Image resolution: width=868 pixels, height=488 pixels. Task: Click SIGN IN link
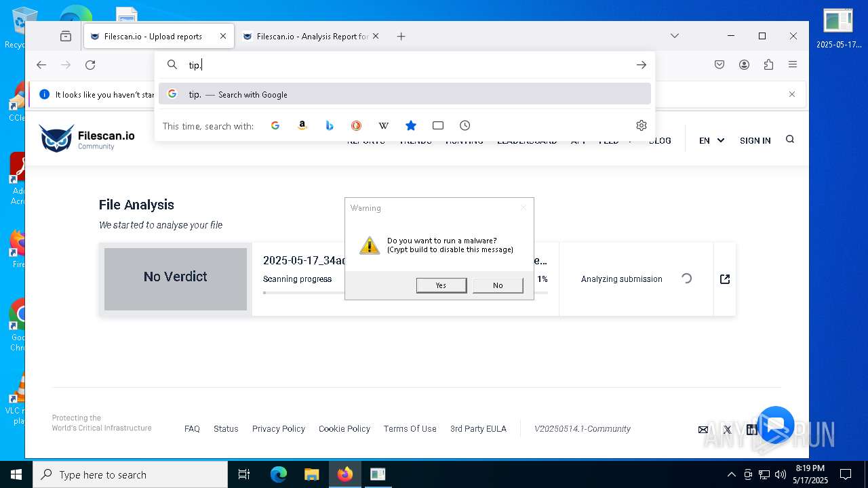click(755, 140)
